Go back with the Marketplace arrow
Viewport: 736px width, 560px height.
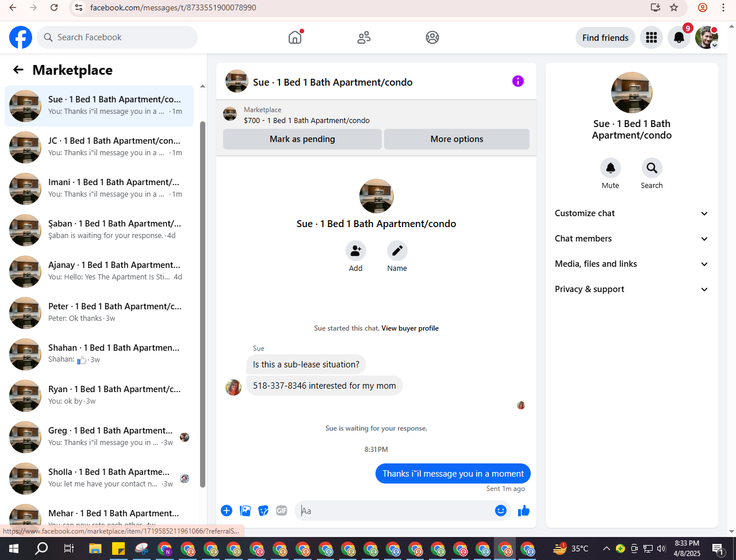click(18, 70)
